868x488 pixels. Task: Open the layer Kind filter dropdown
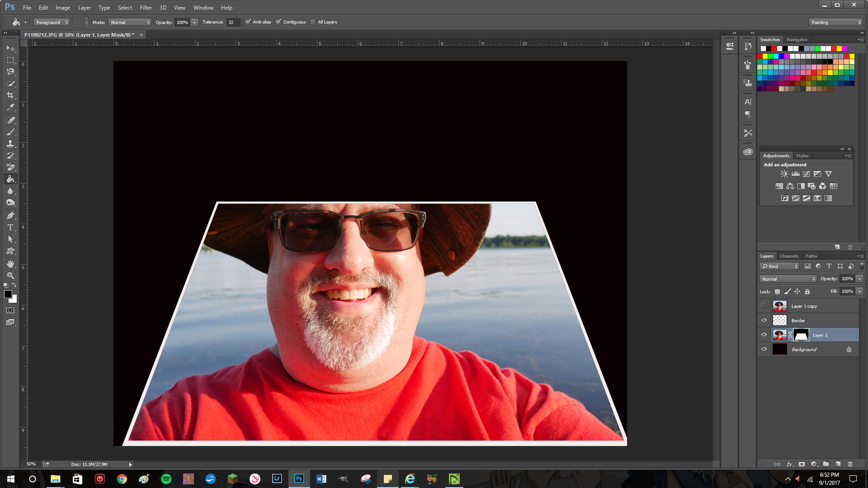click(x=779, y=266)
